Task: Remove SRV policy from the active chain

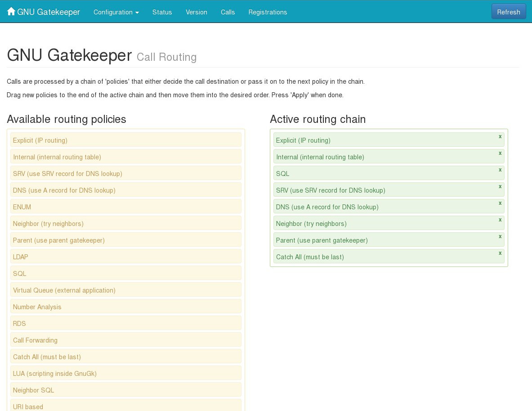Action: click(x=500, y=186)
